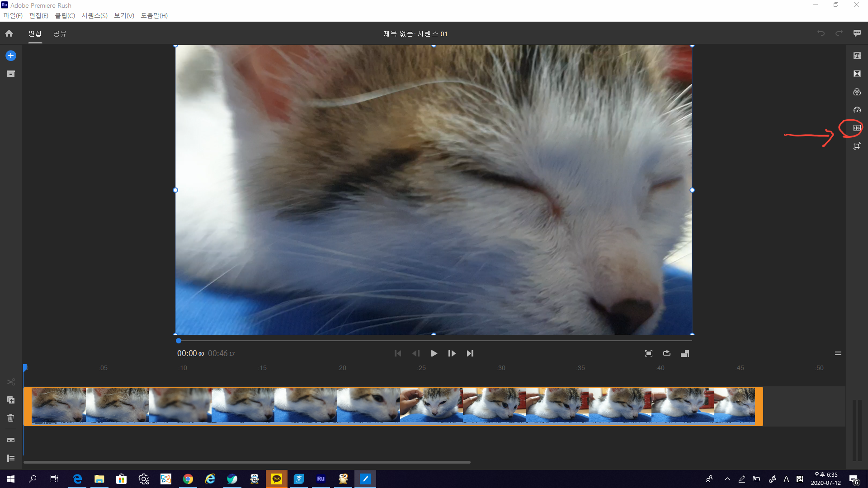Open the 시퀀스(S) menu
This screenshot has height=488, width=868.
(x=94, y=16)
